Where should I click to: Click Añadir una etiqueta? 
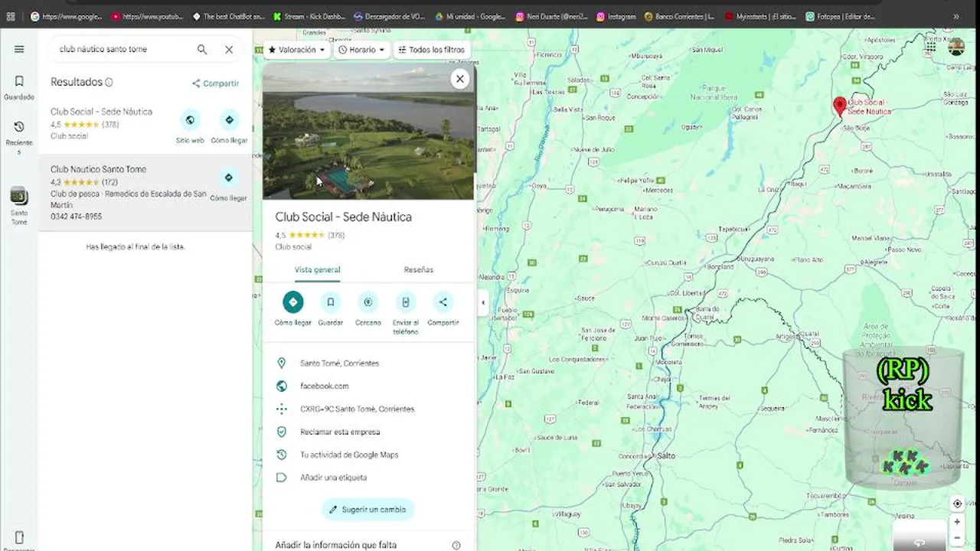coord(368,478)
